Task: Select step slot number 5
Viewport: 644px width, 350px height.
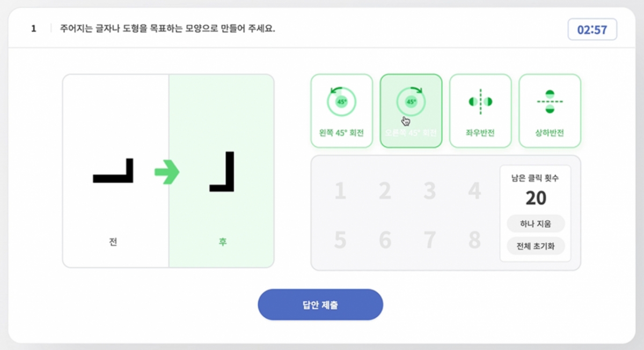Action: coord(340,240)
